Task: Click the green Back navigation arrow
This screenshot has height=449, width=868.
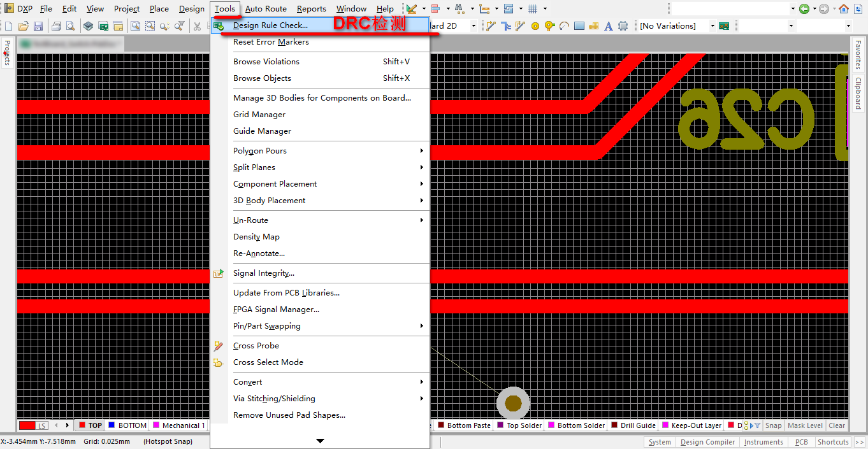Action: 804,9
